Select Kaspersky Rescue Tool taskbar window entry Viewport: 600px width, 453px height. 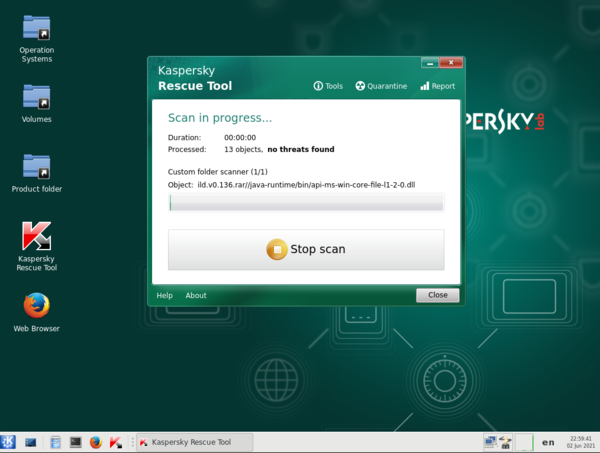coord(194,442)
